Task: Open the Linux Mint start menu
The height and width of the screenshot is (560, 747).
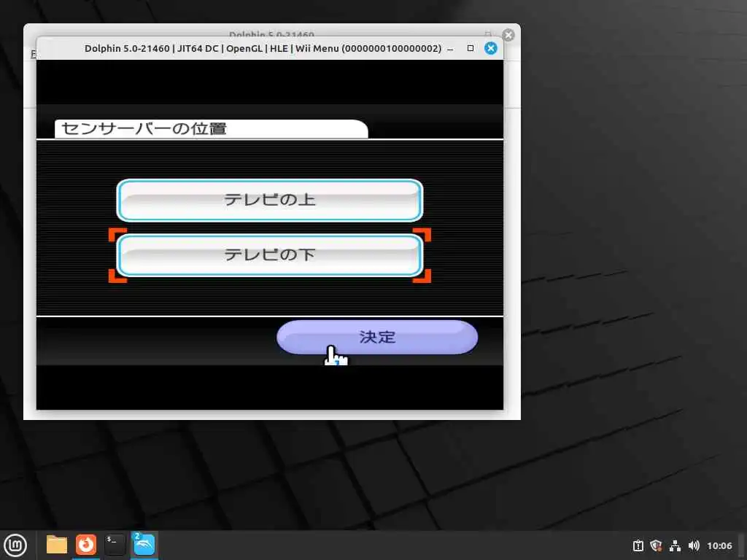Action: [15, 545]
